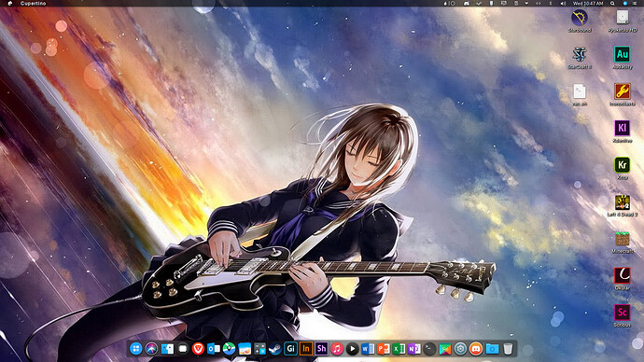644x362 pixels.
Task: Click the Wed 10:47 AM clock
Action: click(x=588, y=4)
